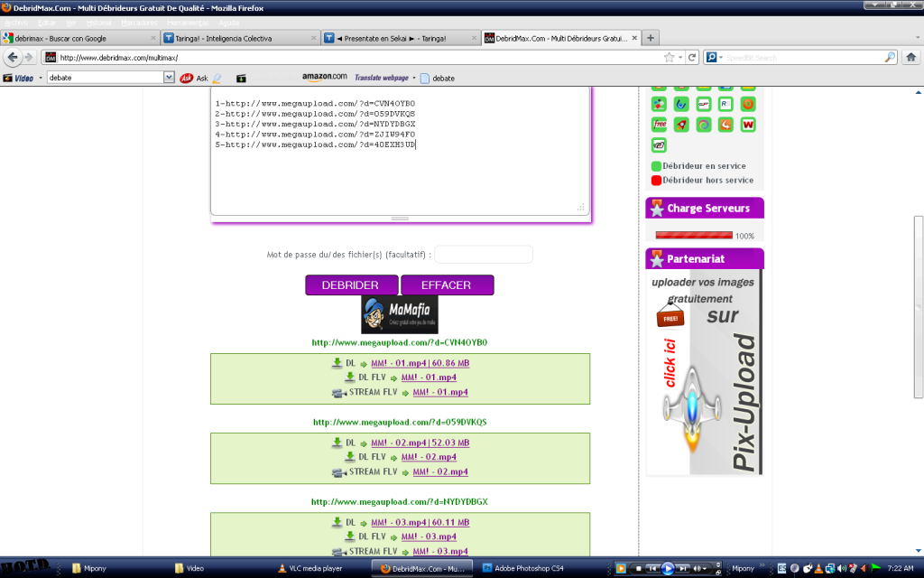Click the green Débrideur en service swatch
The image size is (924, 578).
tap(656, 166)
